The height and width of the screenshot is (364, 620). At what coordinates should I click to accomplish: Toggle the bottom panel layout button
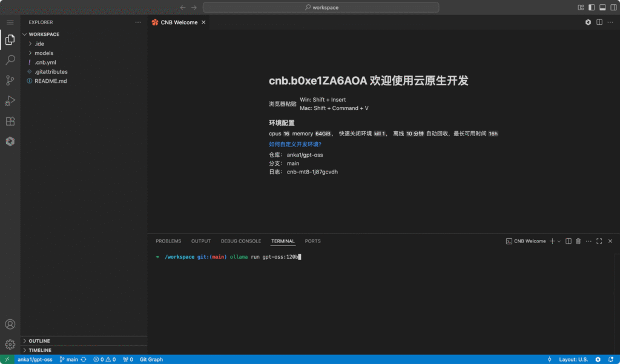pyautogui.click(x=602, y=8)
